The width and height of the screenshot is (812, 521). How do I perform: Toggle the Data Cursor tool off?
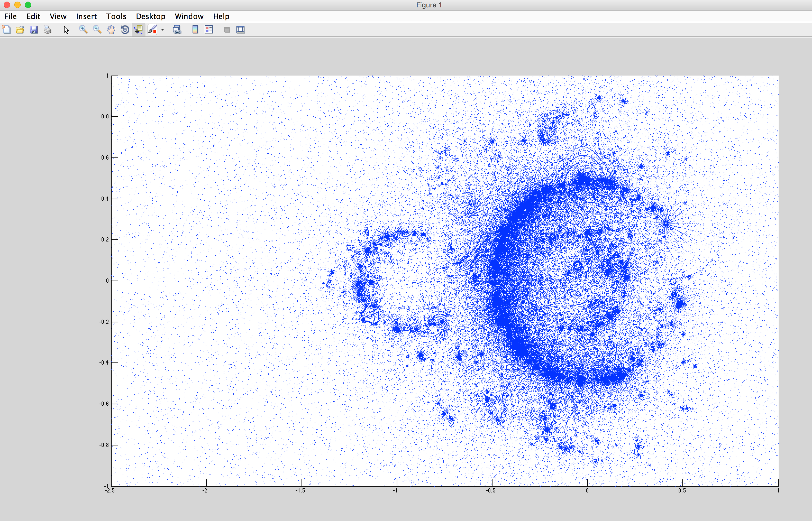tap(139, 30)
